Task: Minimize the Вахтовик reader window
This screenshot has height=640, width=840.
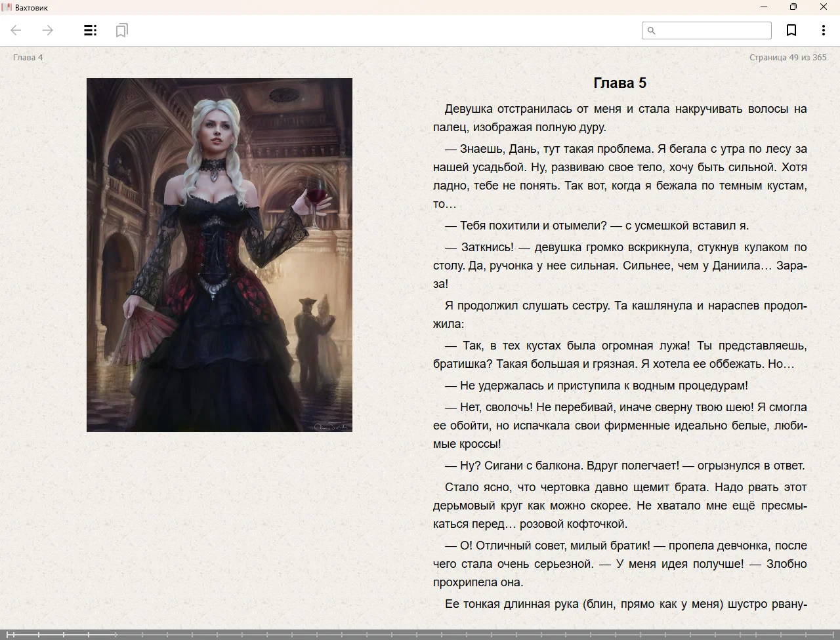Action: (x=763, y=7)
